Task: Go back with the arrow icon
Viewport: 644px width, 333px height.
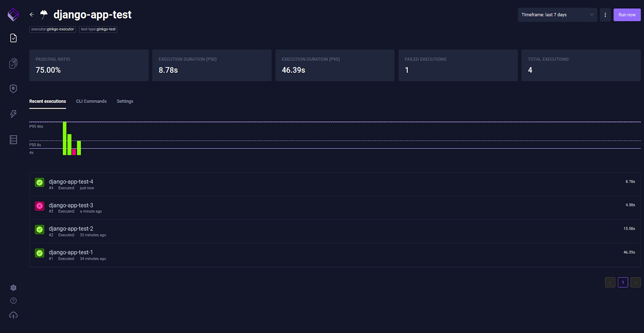Action: [x=32, y=14]
